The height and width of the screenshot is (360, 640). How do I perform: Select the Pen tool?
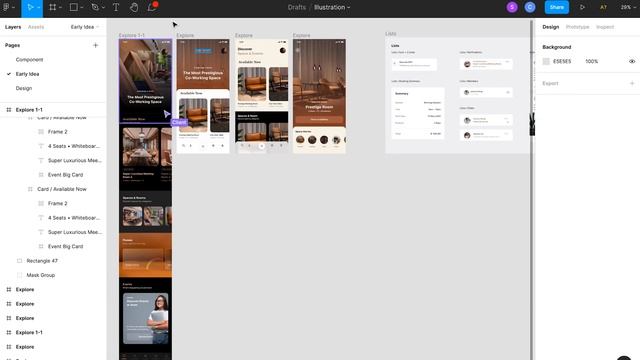tap(95, 7)
